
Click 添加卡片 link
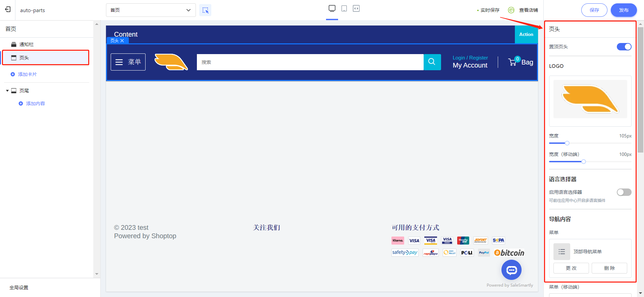coord(27,74)
